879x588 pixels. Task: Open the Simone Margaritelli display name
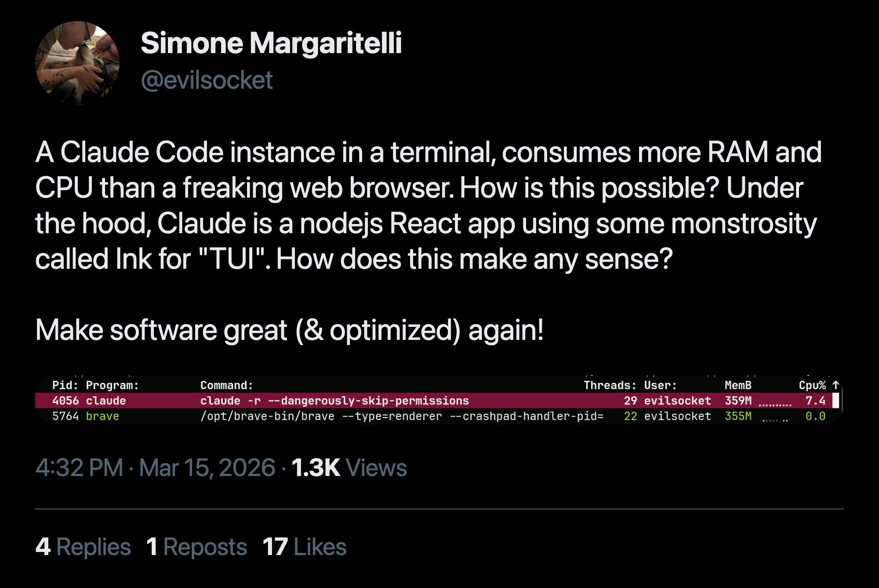pyautogui.click(x=271, y=43)
